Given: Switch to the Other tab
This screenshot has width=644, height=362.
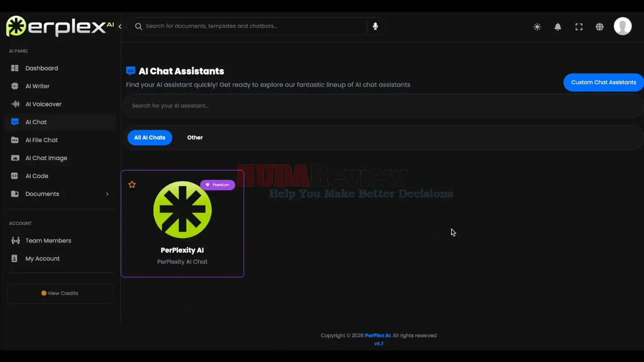Looking at the screenshot, I should pos(195,138).
